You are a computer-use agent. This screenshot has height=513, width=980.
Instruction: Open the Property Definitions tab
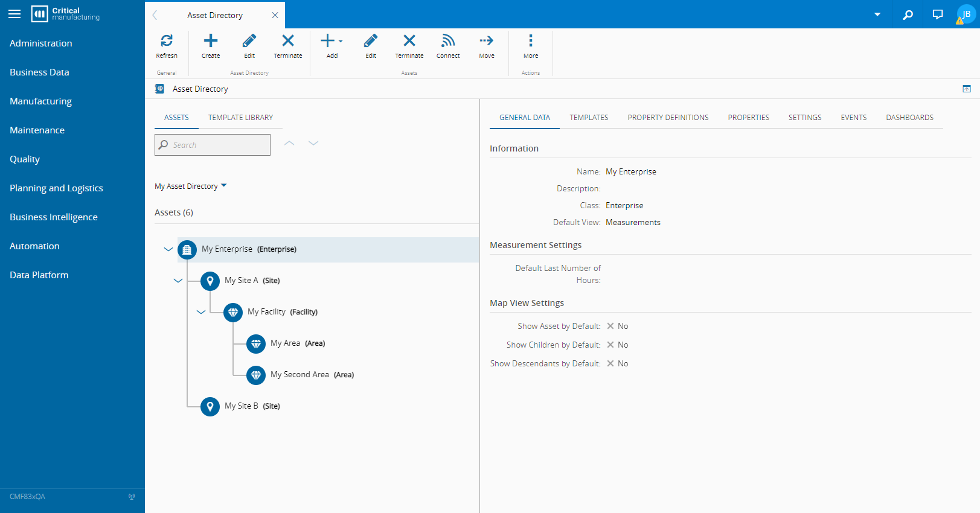(668, 118)
